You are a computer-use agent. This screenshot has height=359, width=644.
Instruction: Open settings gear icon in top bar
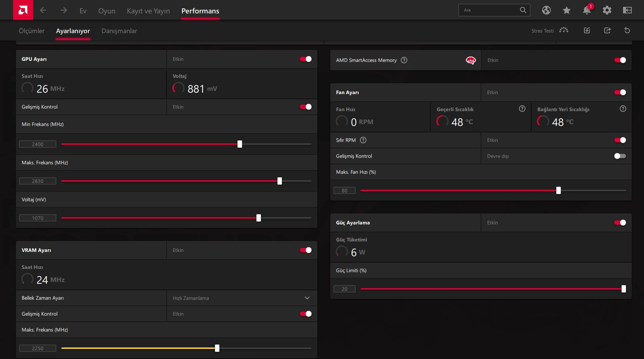607,10
